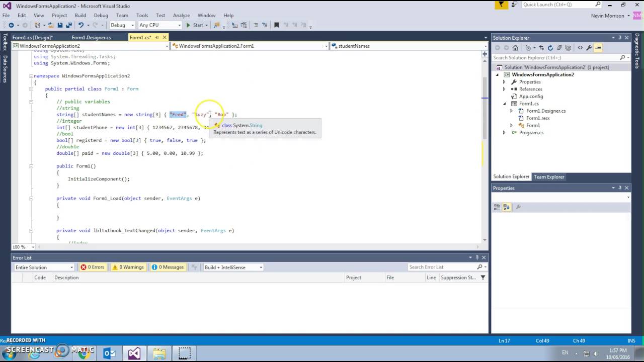Open the Analyze menu
Image resolution: width=644 pixels, height=362 pixels.
point(181,16)
